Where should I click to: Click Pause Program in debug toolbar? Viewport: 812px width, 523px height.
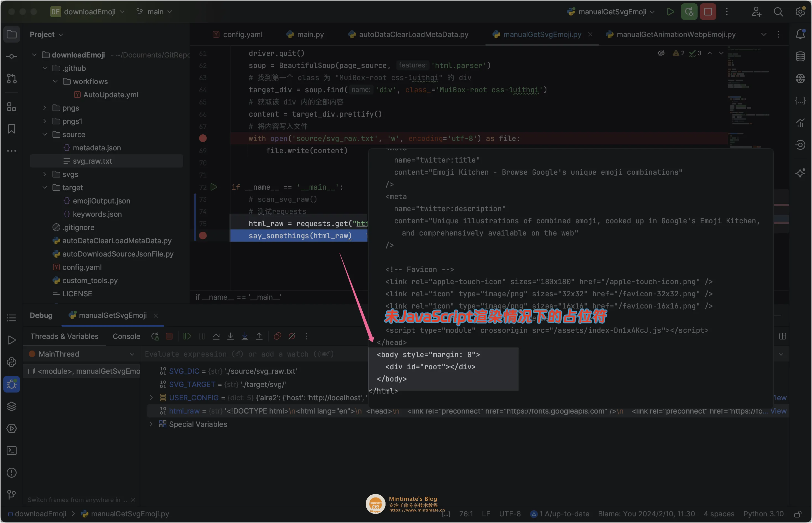[x=202, y=336]
